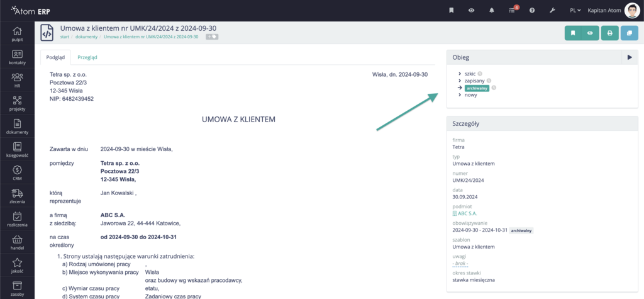Click the green bookmark document button
The width and height of the screenshot is (644, 299).
[573, 33]
